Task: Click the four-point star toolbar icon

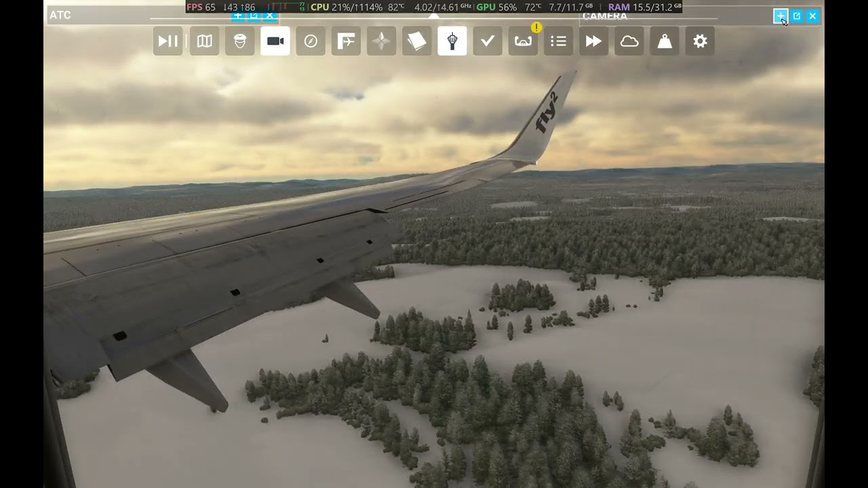Action: pos(381,41)
